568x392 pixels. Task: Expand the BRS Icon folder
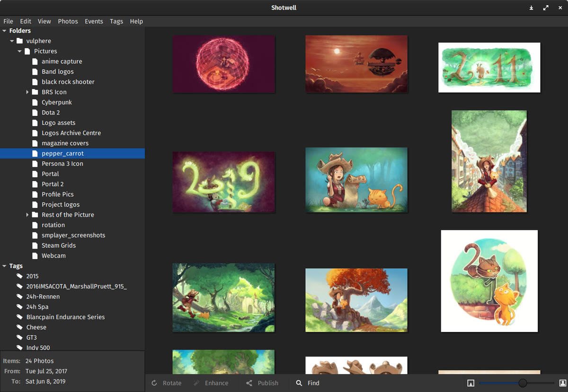[x=27, y=92]
